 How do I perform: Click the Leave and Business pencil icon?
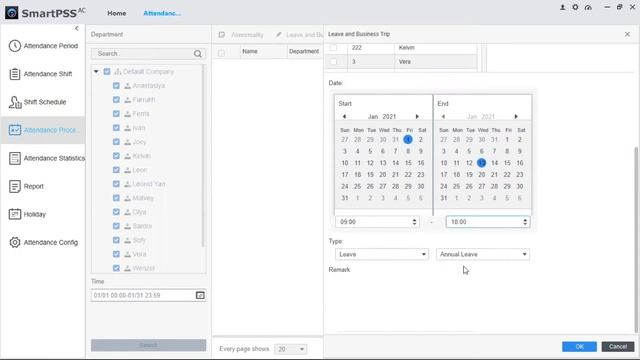click(x=279, y=35)
